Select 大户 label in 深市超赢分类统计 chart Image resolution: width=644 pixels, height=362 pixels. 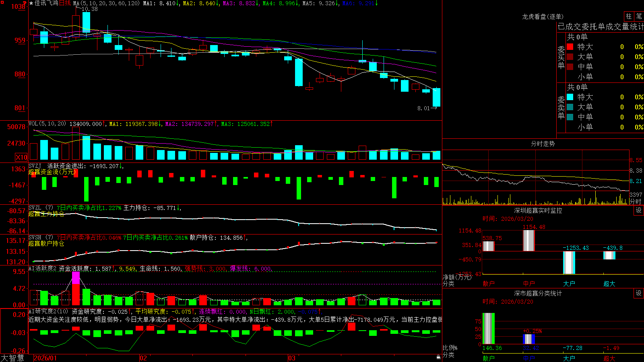pyautogui.click(x=569, y=358)
